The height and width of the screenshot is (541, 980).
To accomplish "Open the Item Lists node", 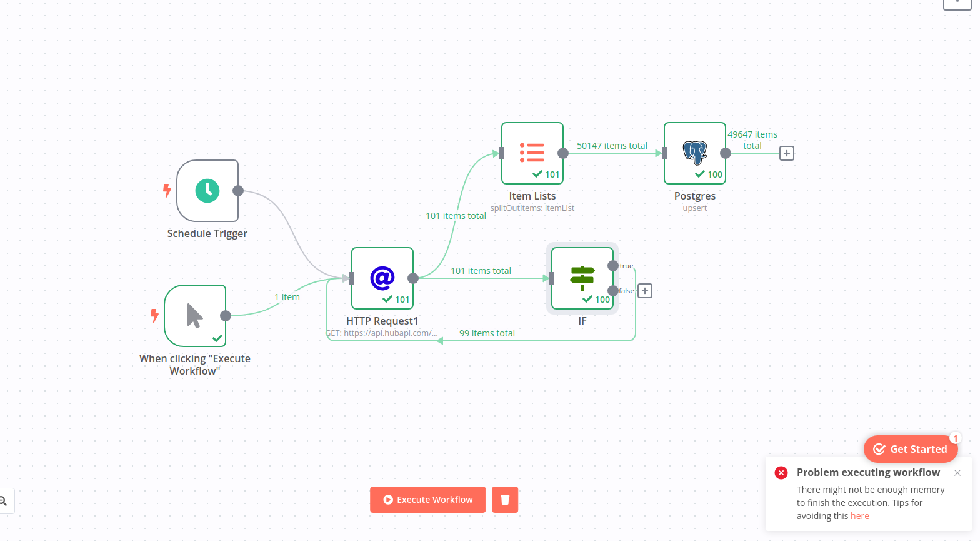I will [532, 153].
